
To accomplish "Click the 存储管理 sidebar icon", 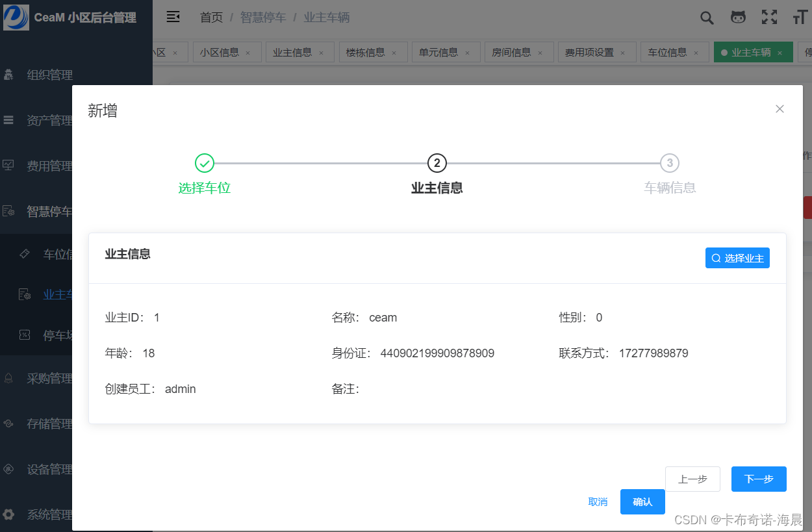I will 8,424.
